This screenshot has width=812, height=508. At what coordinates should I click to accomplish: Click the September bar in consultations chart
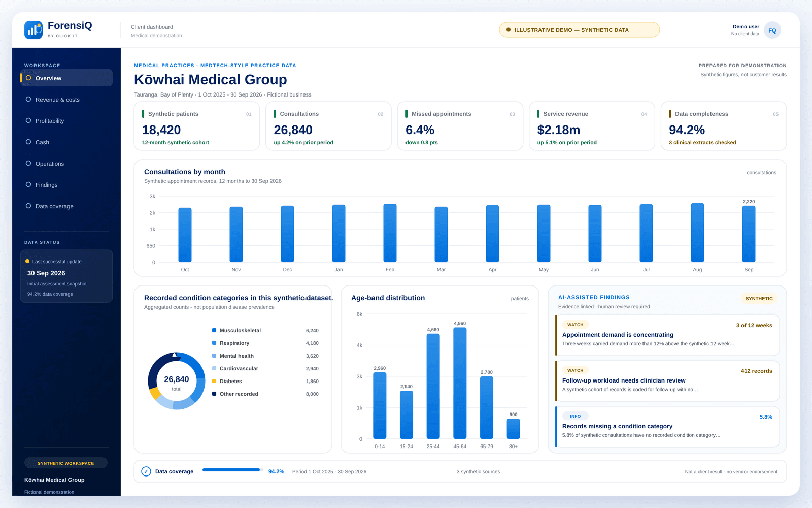[x=749, y=234]
